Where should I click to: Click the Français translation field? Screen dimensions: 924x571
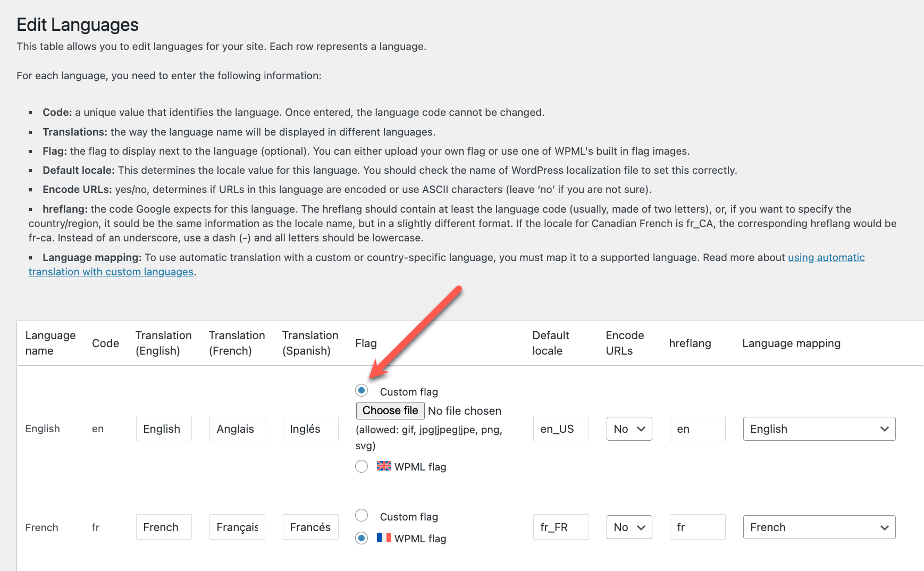(237, 527)
